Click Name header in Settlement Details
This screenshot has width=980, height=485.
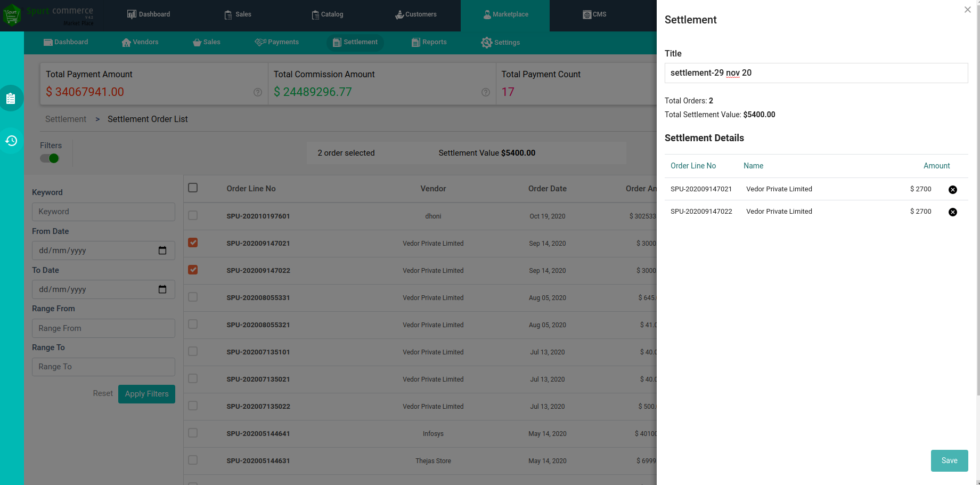pyautogui.click(x=753, y=166)
